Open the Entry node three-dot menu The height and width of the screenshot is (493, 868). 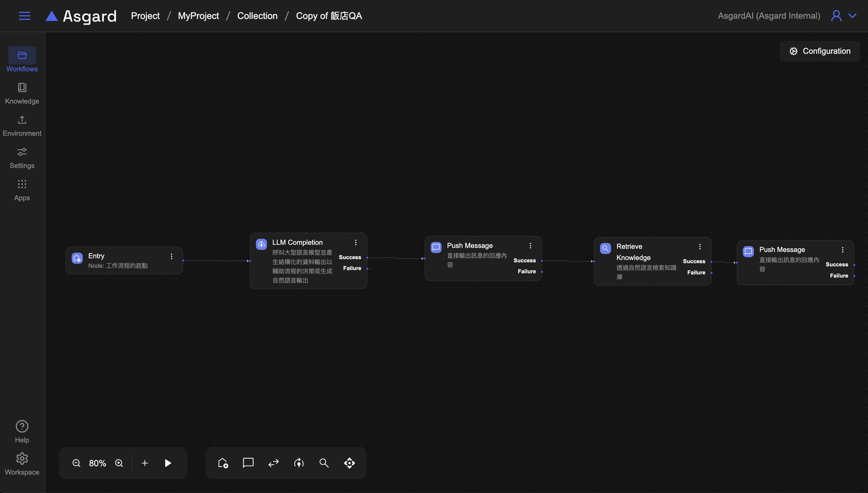[172, 256]
